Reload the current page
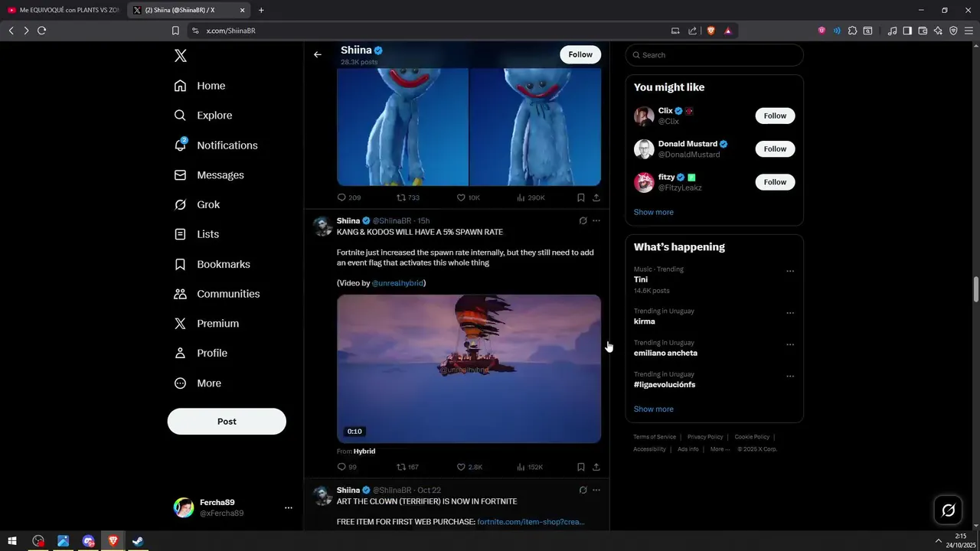Image resolution: width=980 pixels, height=551 pixels. point(41,31)
